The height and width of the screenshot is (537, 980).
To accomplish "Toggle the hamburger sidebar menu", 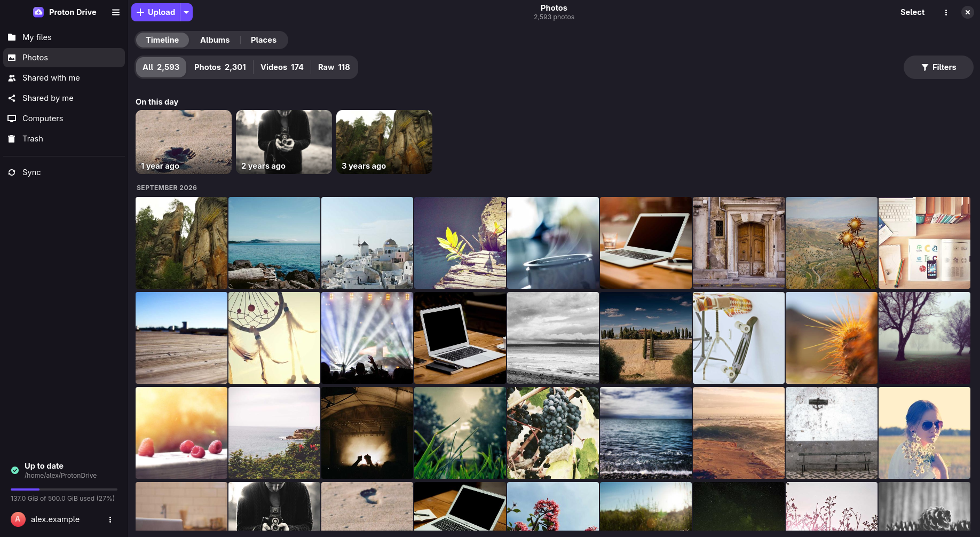I will [x=116, y=12].
